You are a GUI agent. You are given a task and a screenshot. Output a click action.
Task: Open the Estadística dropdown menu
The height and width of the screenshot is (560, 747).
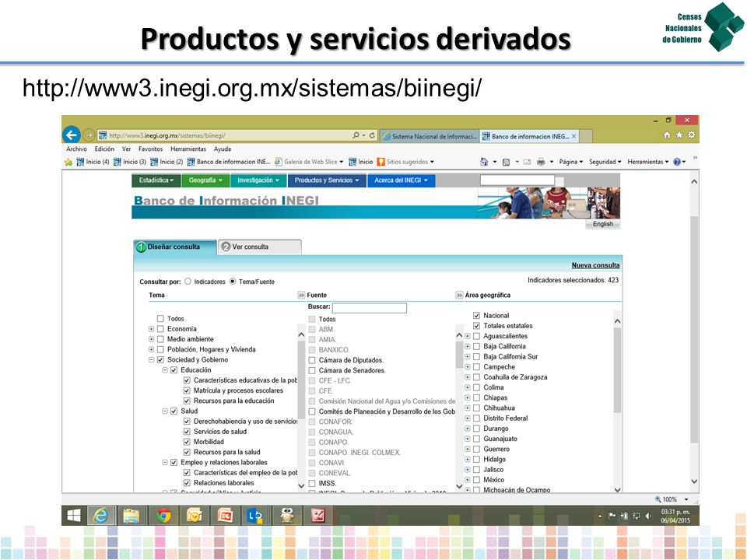[x=156, y=180]
